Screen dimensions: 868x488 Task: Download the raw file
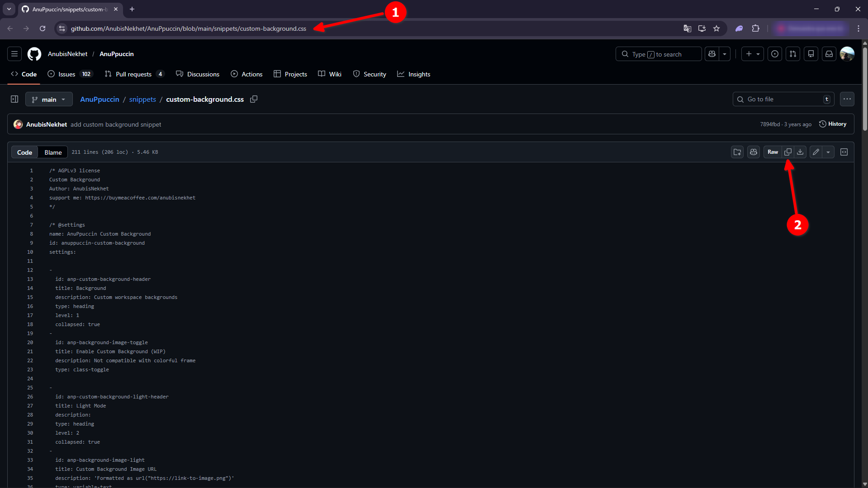coord(800,152)
